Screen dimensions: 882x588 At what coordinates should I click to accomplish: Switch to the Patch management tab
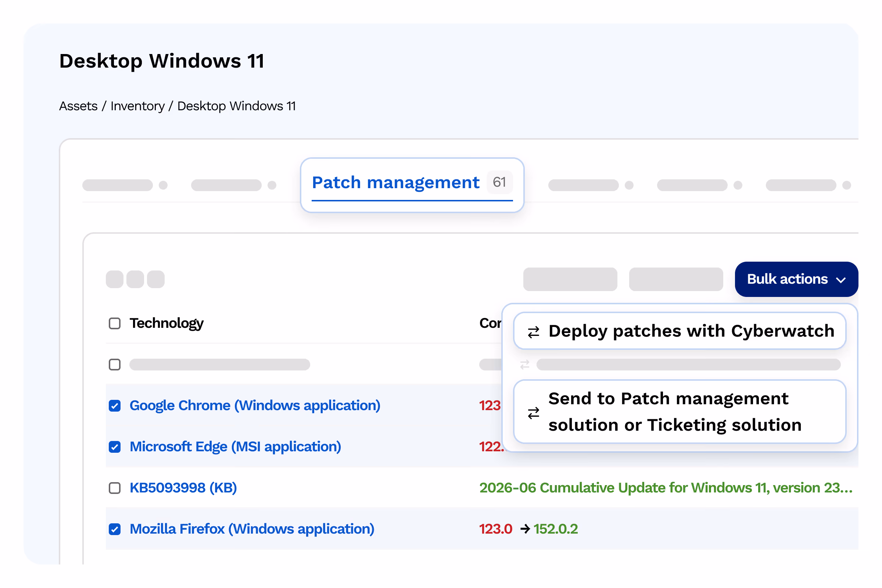412,185
